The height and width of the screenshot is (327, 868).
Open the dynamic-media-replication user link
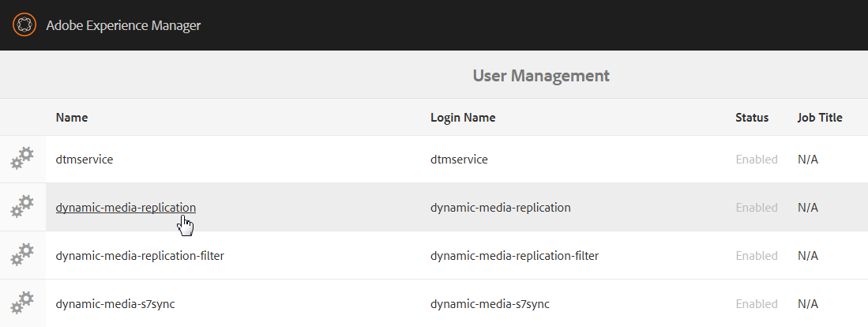pos(126,208)
